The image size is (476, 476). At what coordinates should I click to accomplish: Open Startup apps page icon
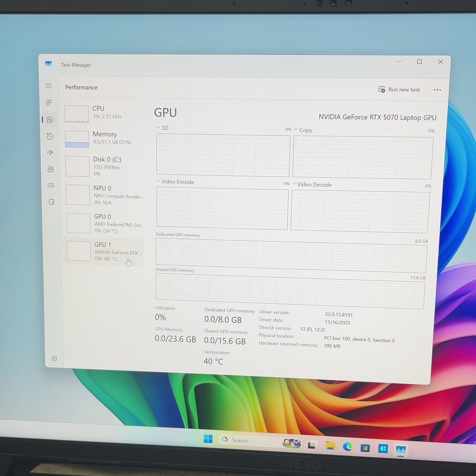(50, 153)
